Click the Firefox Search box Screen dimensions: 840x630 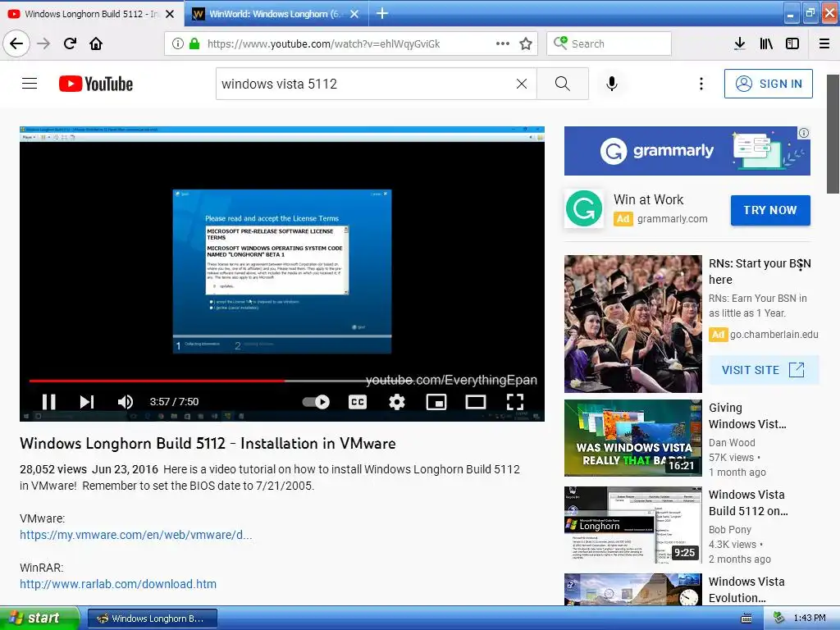click(609, 43)
